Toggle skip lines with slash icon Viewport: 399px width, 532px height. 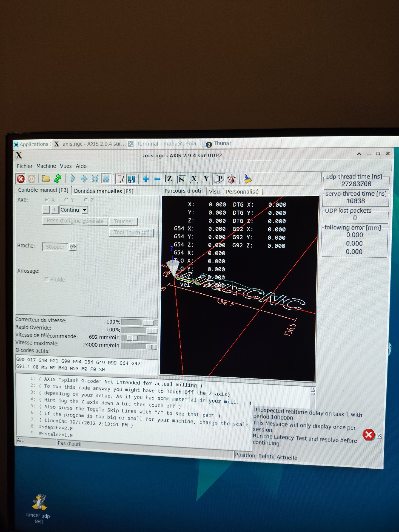coord(120,179)
